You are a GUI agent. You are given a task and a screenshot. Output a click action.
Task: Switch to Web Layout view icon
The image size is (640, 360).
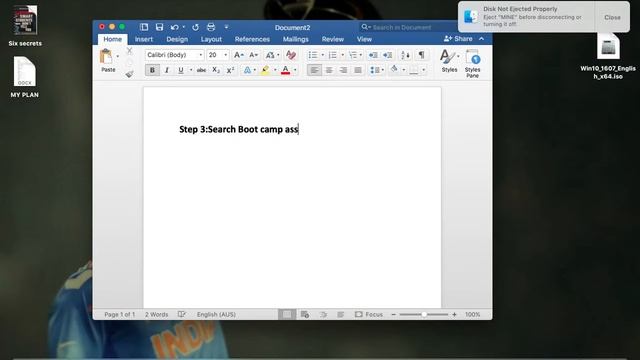(305, 314)
